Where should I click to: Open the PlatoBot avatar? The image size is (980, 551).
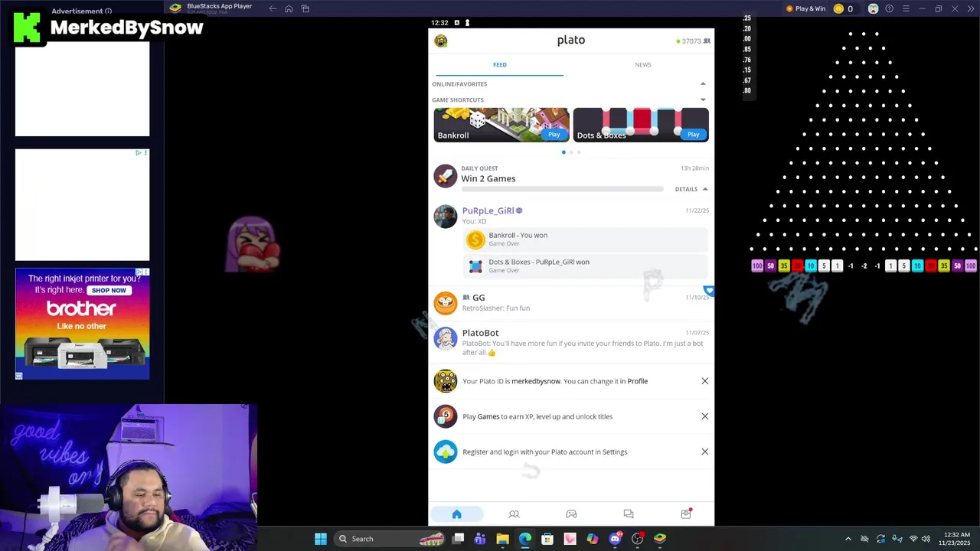tap(445, 338)
